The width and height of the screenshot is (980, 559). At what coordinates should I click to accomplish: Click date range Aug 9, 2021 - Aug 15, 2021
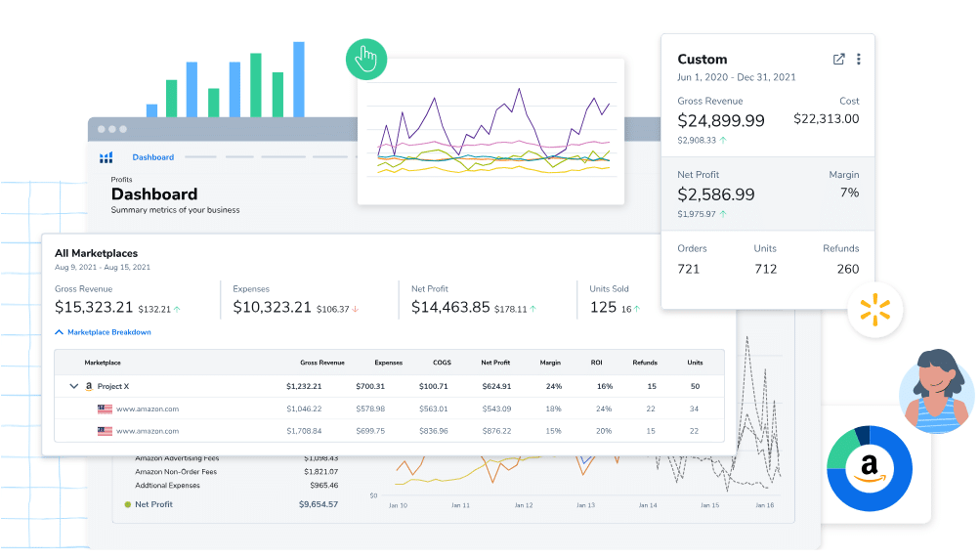click(103, 267)
